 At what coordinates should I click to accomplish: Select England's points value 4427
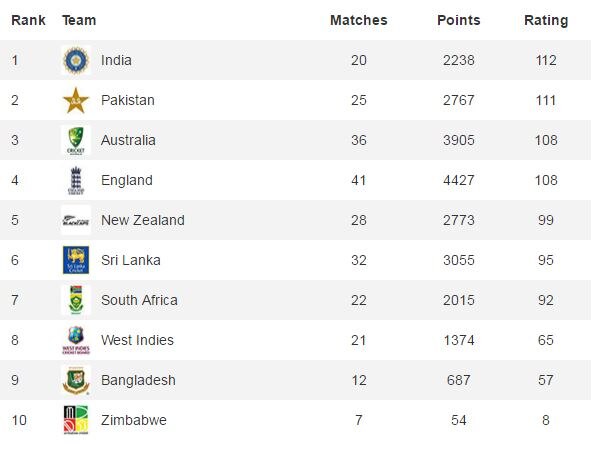pos(459,181)
